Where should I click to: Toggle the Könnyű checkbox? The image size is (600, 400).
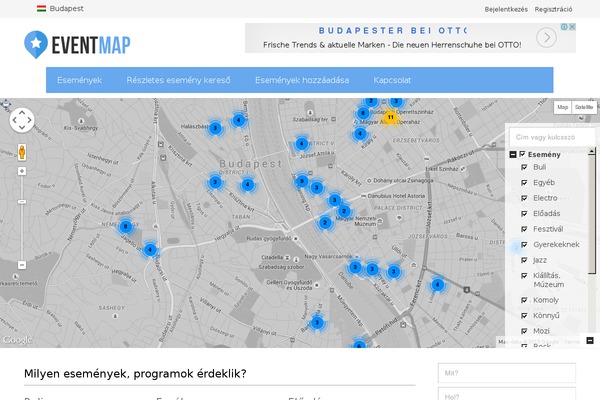point(524,315)
